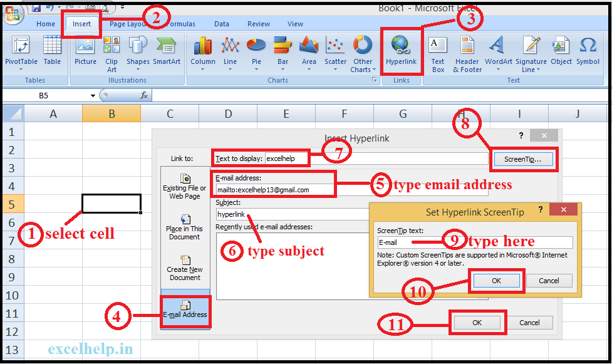Insert a Table
The height and width of the screenshot is (364, 612).
[52, 53]
